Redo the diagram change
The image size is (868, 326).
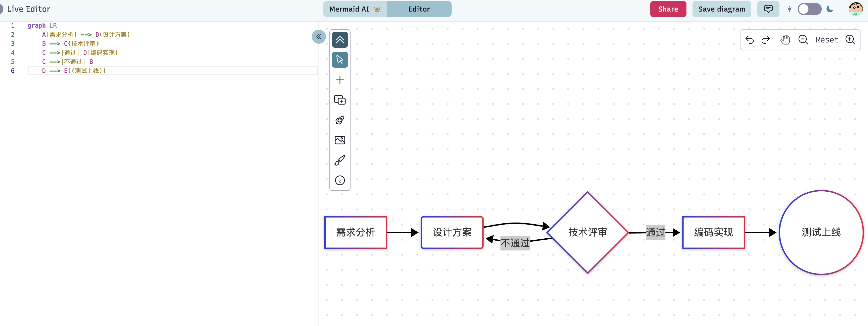(766, 40)
